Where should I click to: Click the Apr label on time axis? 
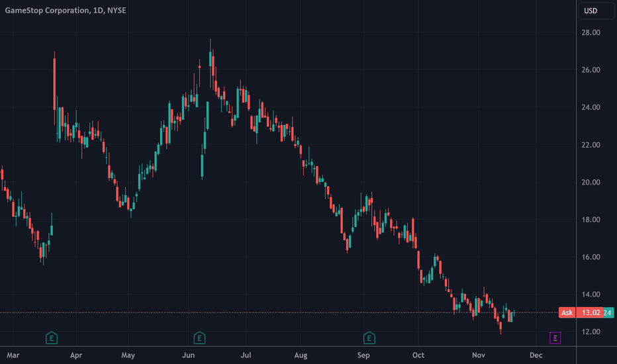[x=76, y=355]
